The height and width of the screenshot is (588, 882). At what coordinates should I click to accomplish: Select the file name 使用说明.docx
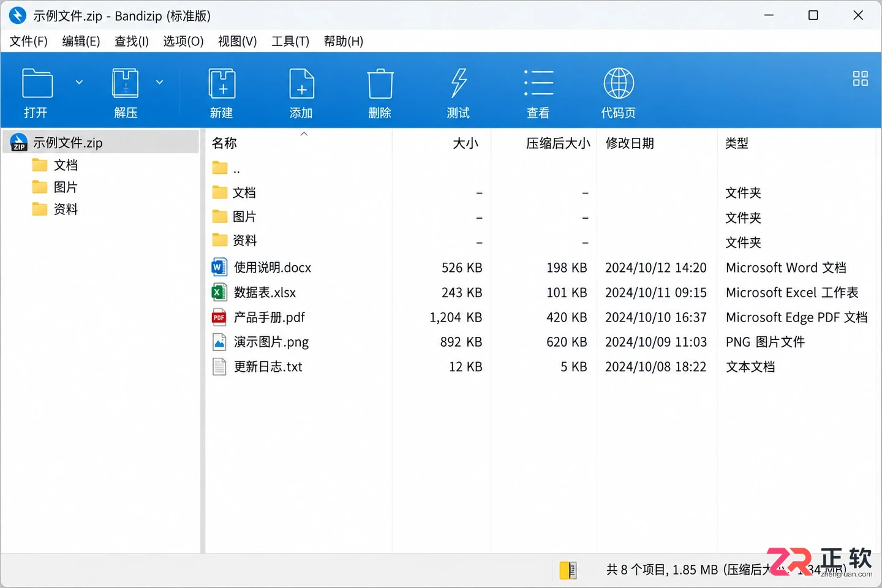click(x=273, y=268)
